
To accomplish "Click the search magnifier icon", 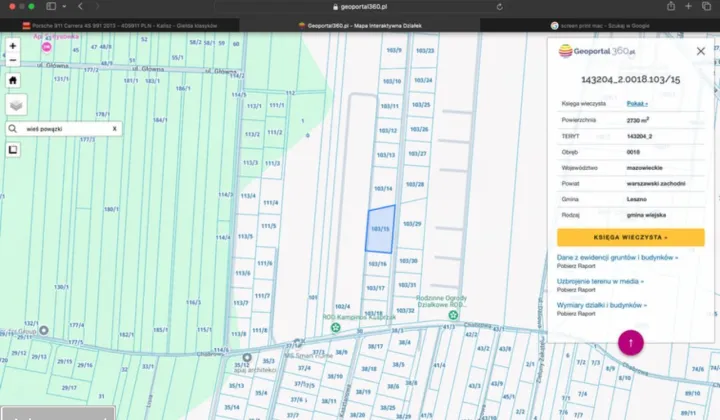I will tap(13, 129).
